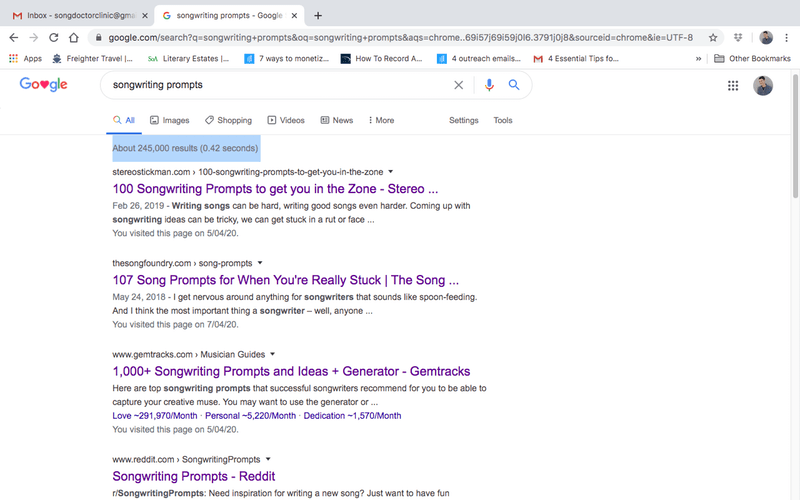The width and height of the screenshot is (800, 500).
Task: Open the search Tools button
Action: [x=502, y=120]
